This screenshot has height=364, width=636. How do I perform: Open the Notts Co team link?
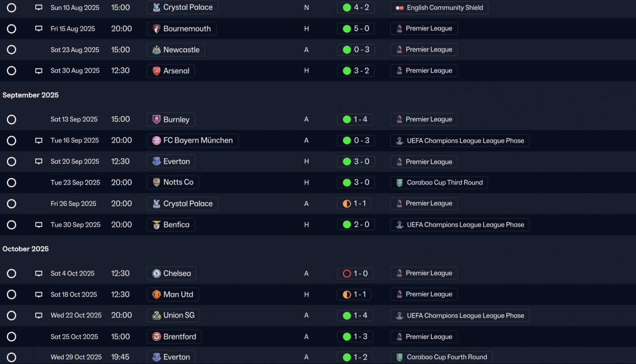(178, 182)
